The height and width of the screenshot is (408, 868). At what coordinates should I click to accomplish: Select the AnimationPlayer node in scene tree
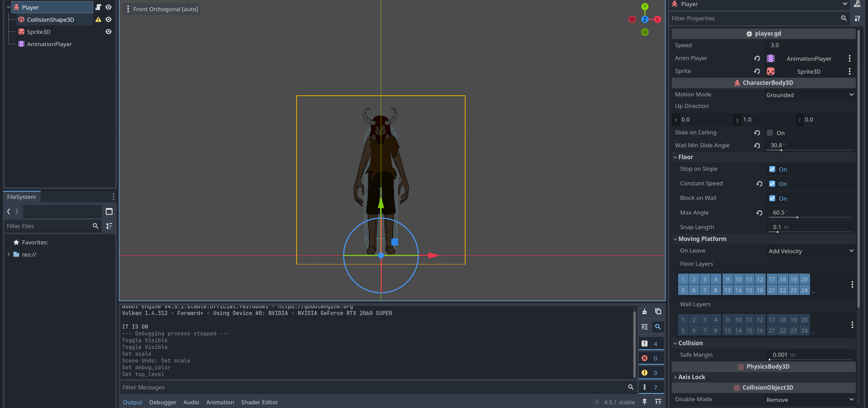click(x=49, y=44)
